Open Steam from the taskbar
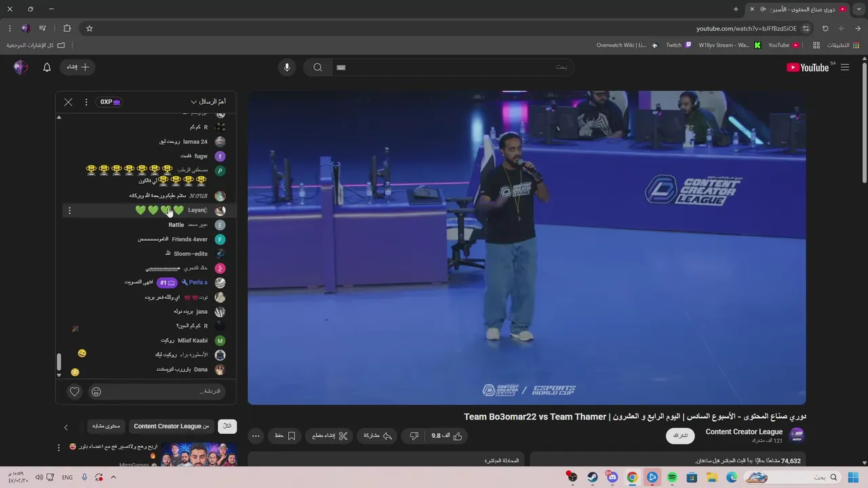Screen dimensions: 868x488 pos(593,477)
